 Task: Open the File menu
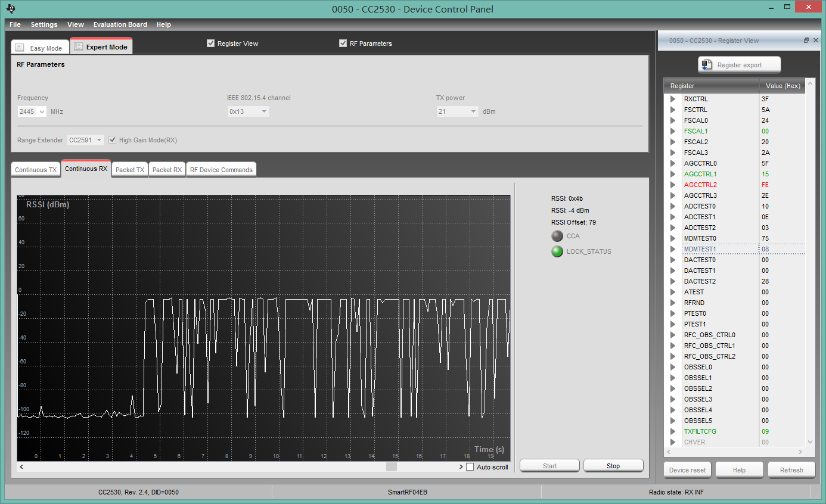[15, 24]
